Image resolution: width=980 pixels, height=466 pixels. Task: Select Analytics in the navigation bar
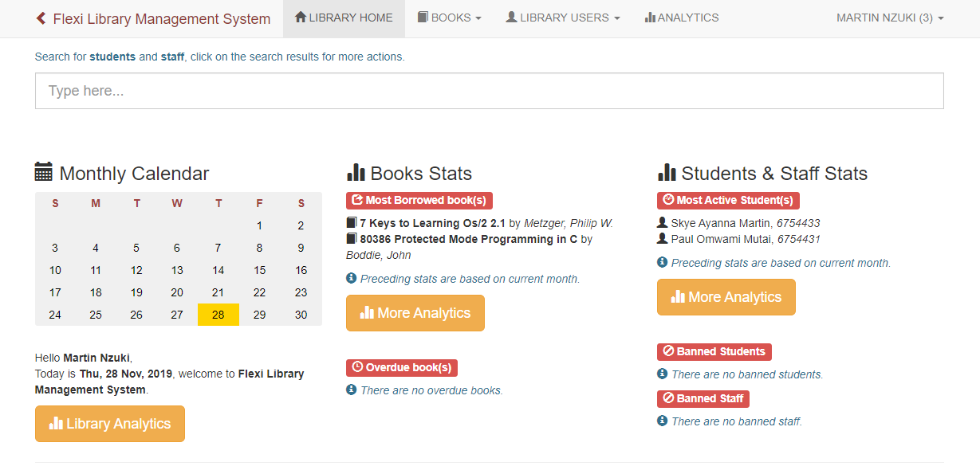pyautogui.click(x=682, y=17)
